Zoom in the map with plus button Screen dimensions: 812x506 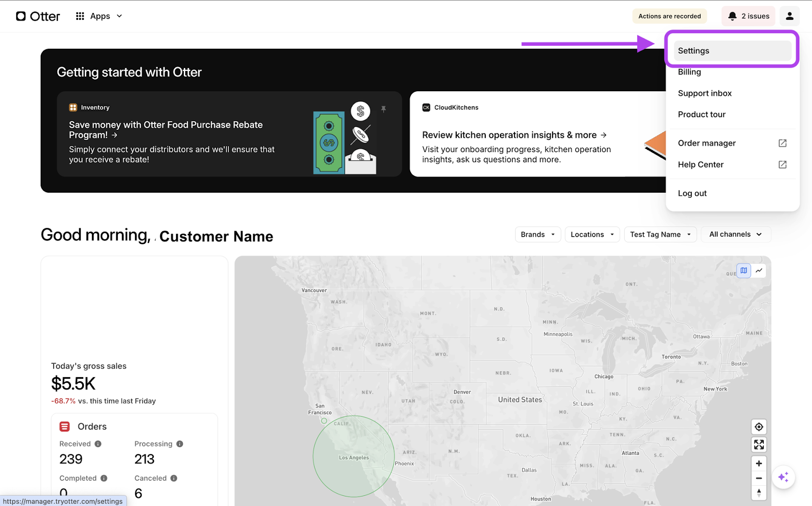click(759, 463)
